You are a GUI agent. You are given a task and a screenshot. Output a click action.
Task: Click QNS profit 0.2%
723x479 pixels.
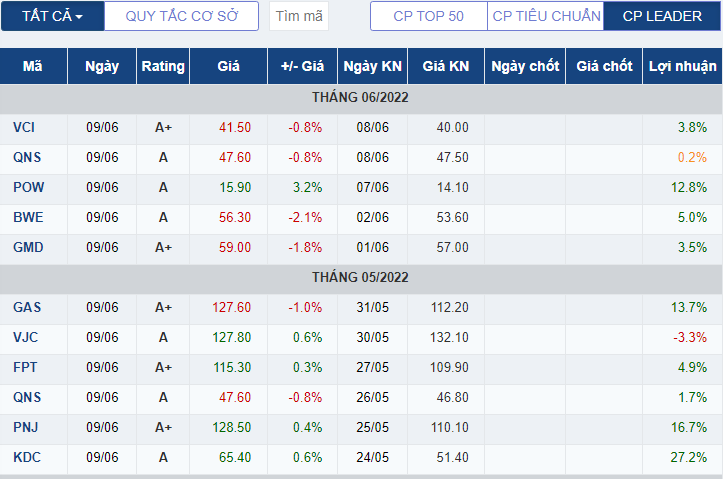pyautogui.click(x=692, y=158)
